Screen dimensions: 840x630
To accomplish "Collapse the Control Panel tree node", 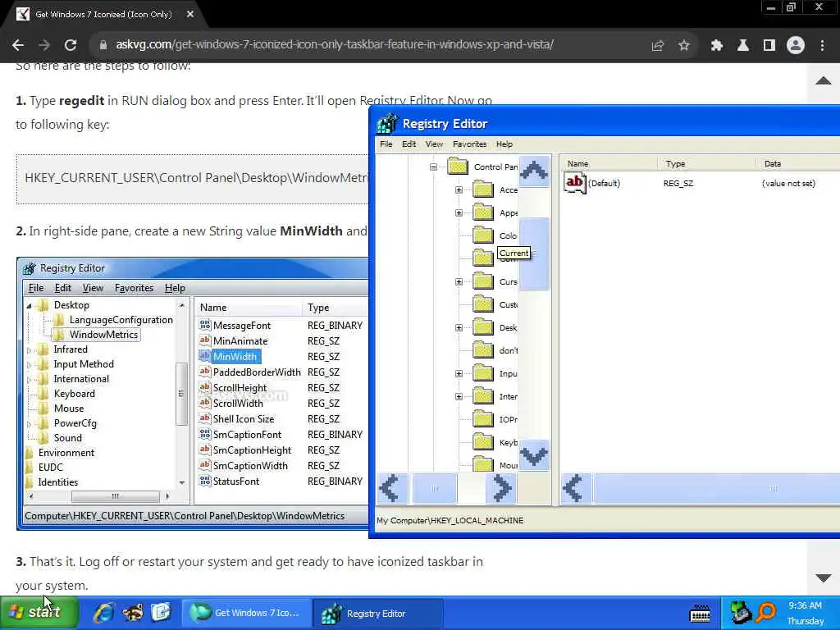I will (x=433, y=167).
